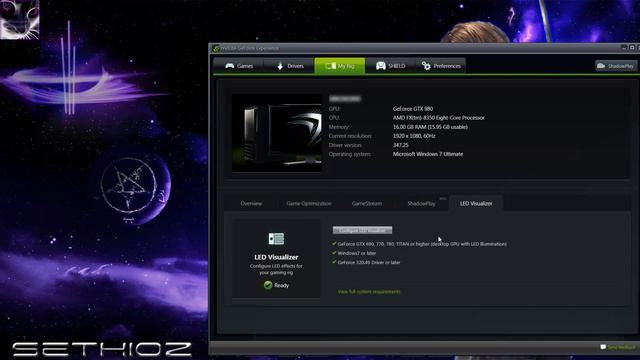Click the gears icon on Preferences
This screenshot has width=640, height=360.
426,66
